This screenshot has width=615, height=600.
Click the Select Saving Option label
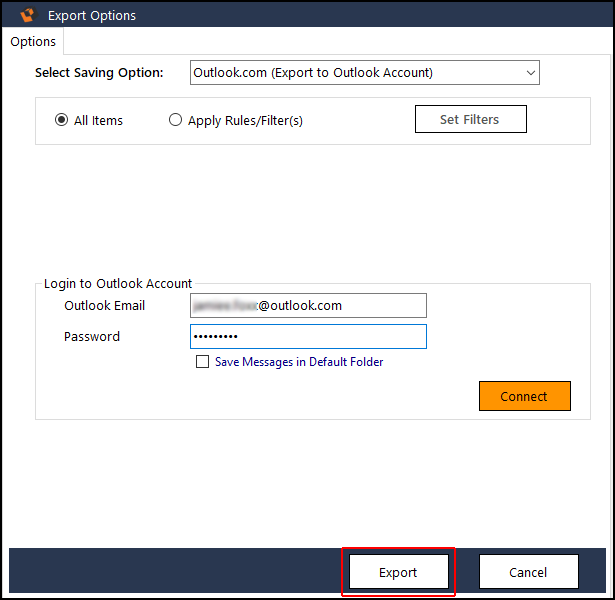coord(99,73)
